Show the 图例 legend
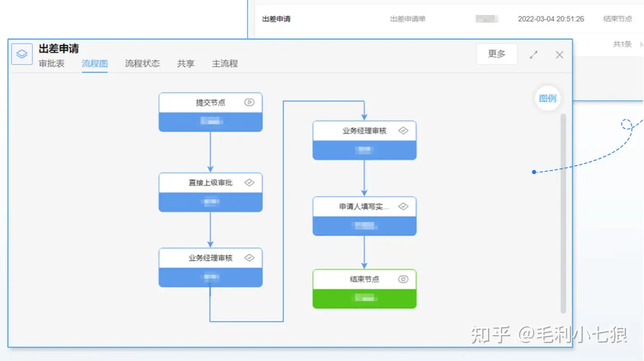The width and height of the screenshot is (644, 361). coord(548,98)
